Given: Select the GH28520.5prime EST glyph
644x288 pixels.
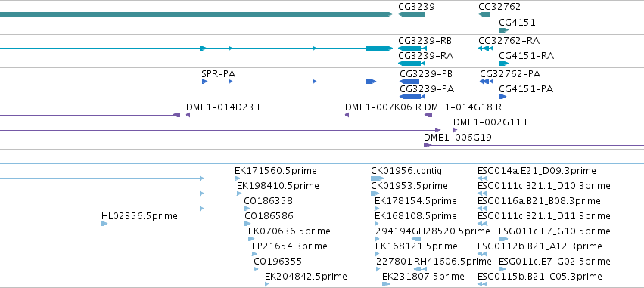Looking at the screenshot, I should [x=416, y=239].
